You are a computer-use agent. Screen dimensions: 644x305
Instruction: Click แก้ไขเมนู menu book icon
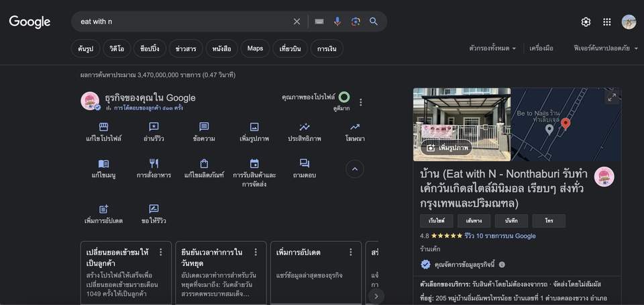pyautogui.click(x=103, y=164)
